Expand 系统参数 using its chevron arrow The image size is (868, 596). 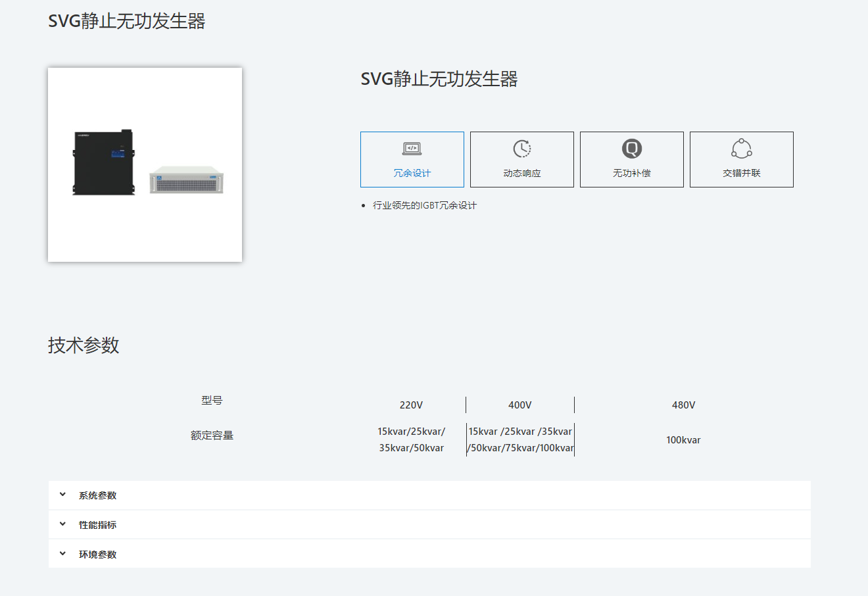coord(62,495)
